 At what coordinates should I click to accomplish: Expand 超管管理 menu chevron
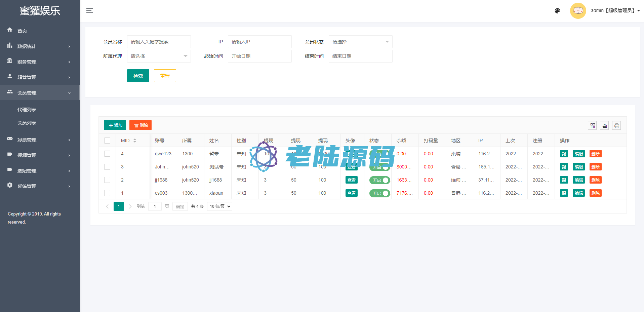coord(69,77)
